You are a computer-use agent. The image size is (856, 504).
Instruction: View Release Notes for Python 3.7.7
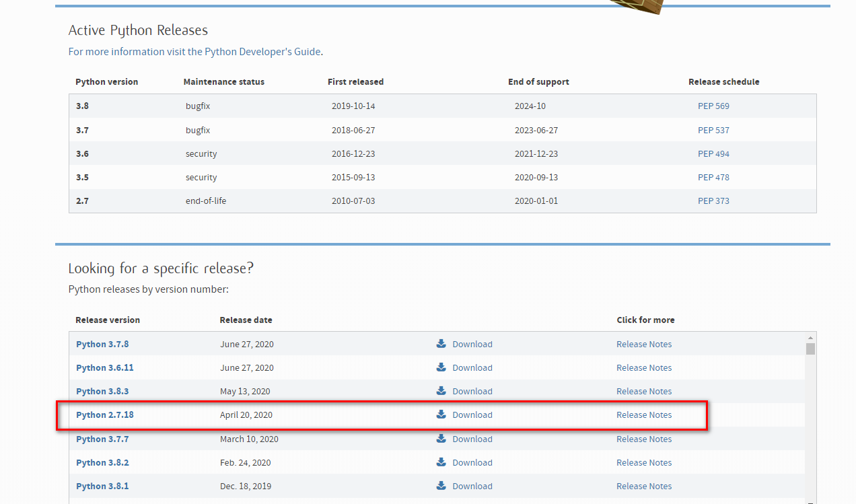[644, 439]
